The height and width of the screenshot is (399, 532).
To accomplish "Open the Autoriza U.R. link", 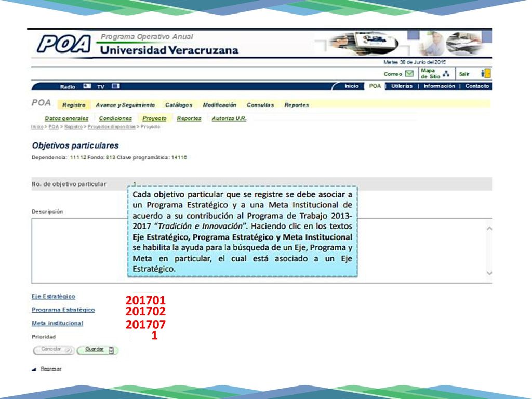I will [x=229, y=118].
